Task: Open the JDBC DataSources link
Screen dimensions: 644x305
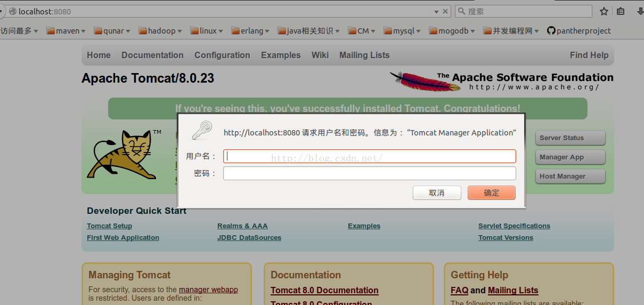Action: tap(249, 238)
